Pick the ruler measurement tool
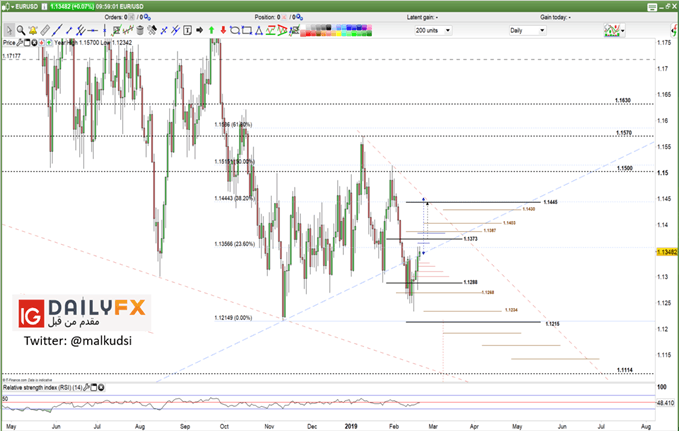 tap(45, 30)
